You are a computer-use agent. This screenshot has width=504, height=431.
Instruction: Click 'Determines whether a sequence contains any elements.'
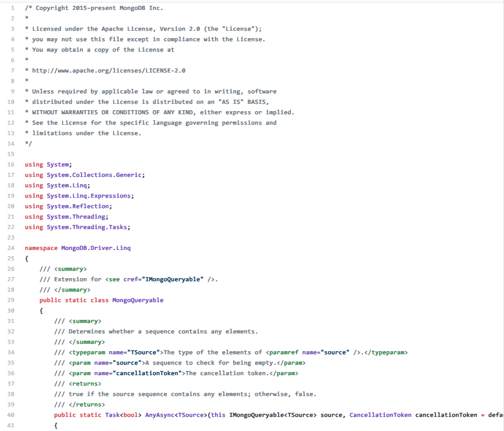[x=163, y=331]
